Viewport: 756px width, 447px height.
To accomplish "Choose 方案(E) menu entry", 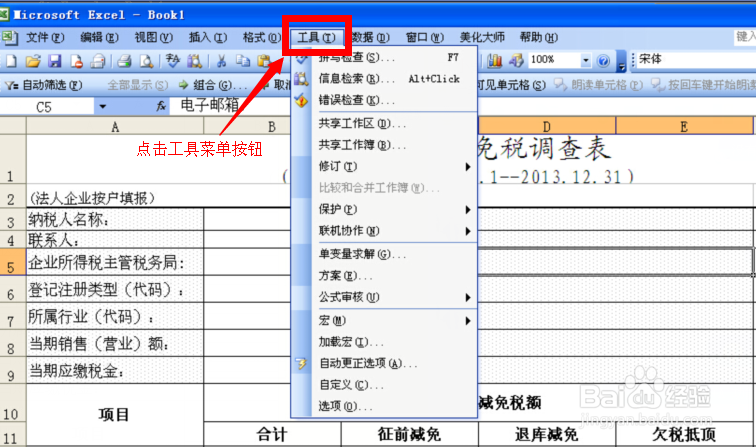I will pyautogui.click(x=384, y=276).
